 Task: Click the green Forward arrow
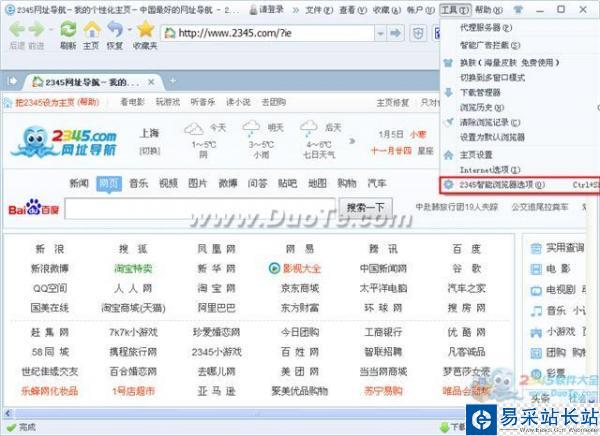(x=37, y=29)
